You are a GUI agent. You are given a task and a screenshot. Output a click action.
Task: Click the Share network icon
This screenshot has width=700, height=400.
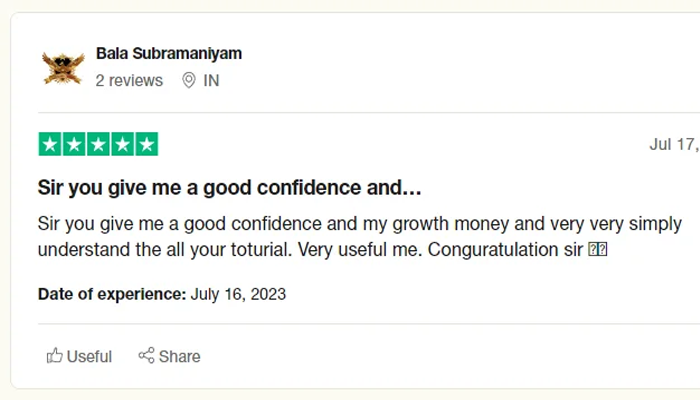[x=146, y=356]
